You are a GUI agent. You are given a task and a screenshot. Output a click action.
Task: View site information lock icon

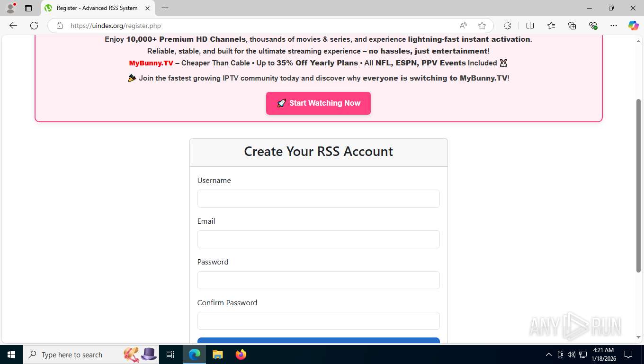pos(60,26)
